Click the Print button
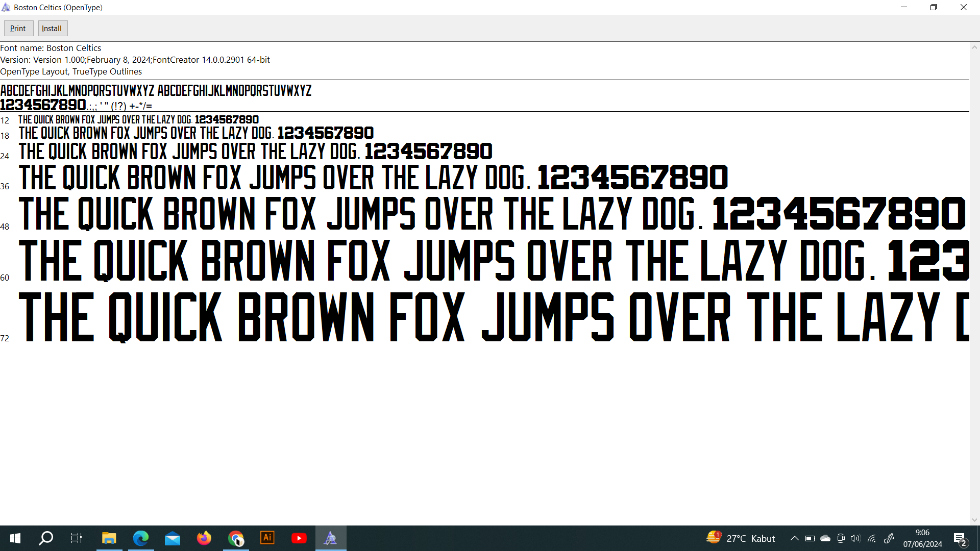The height and width of the screenshot is (551, 980). pyautogui.click(x=18, y=29)
